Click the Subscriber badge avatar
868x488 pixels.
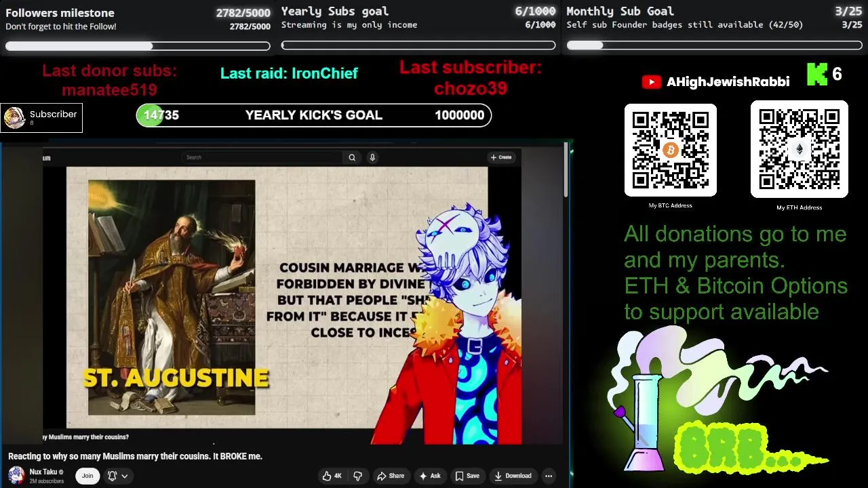(x=15, y=118)
